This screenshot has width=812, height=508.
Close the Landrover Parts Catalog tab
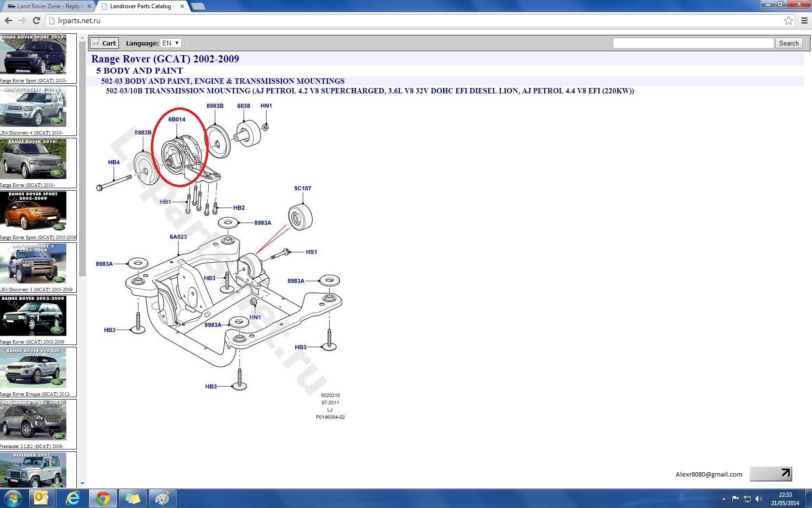point(182,6)
